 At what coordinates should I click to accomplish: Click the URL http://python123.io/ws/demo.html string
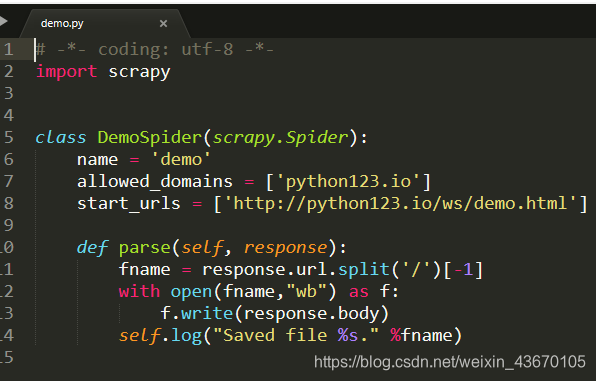400,204
